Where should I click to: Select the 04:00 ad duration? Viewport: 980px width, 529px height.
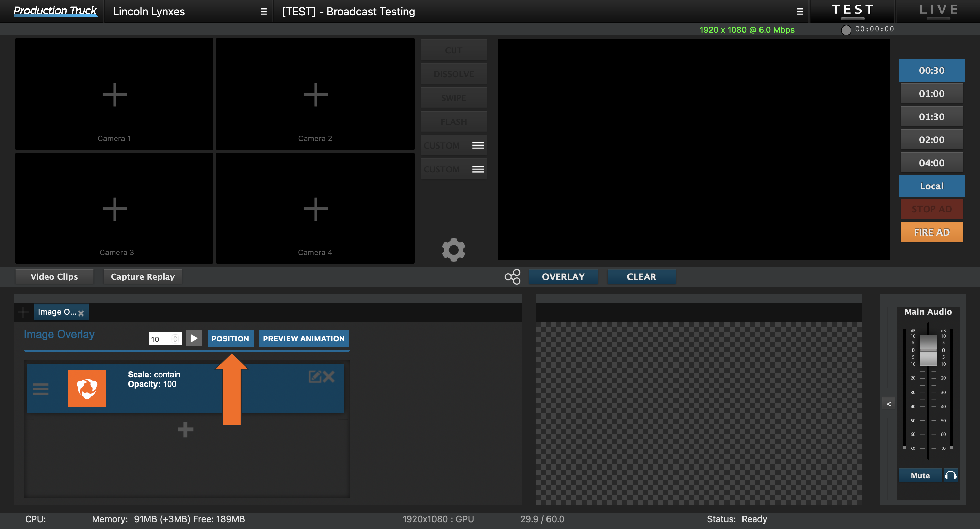click(x=931, y=163)
